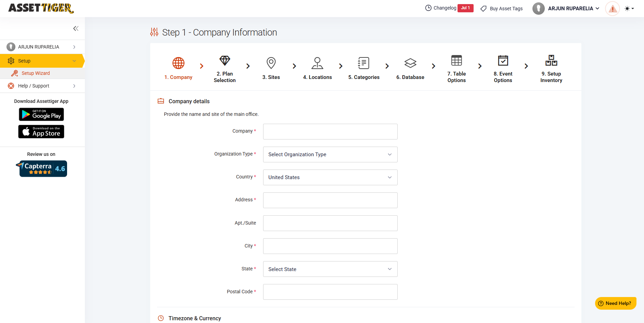This screenshot has width=644, height=323.
Task: Click the Need Help? button
Action: coord(615,303)
